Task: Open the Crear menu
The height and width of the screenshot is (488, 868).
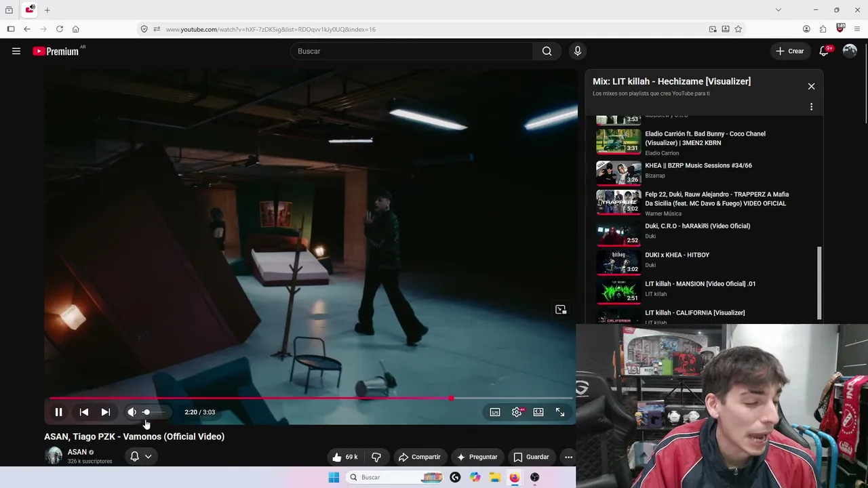Action: tap(790, 51)
